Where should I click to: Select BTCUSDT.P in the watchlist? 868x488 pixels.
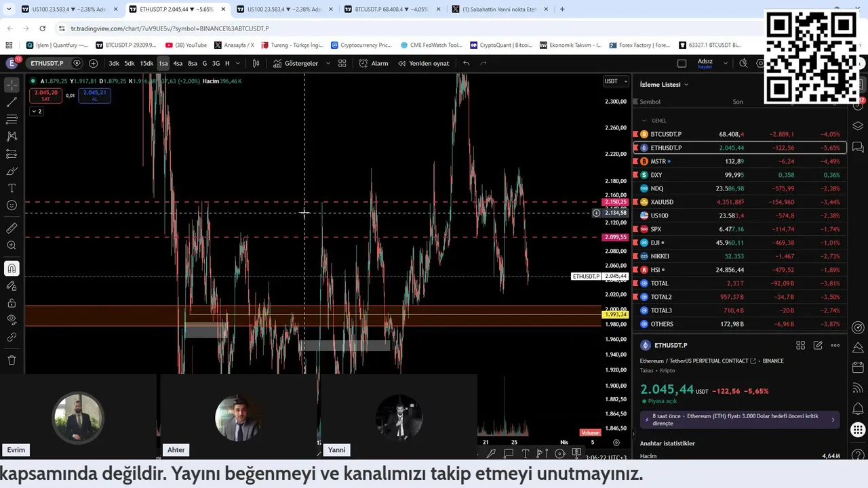click(740, 134)
